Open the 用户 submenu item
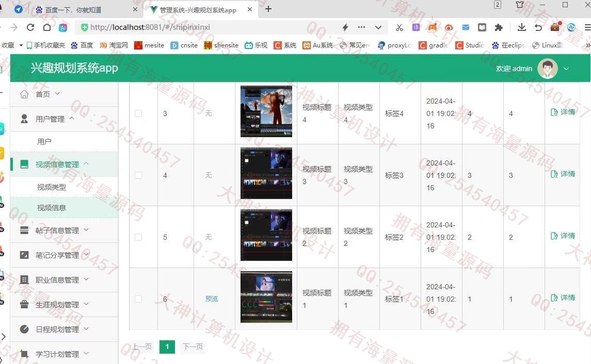This screenshot has width=591, height=364. [x=64, y=142]
